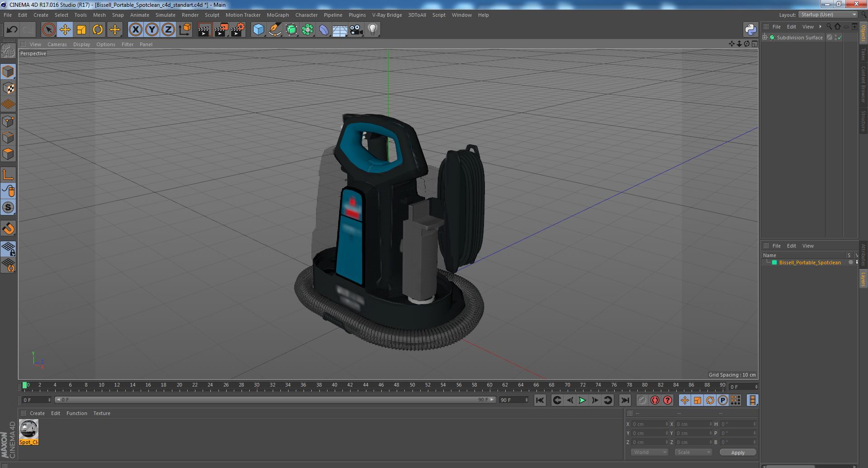Open the spline pen tool

tap(275, 30)
